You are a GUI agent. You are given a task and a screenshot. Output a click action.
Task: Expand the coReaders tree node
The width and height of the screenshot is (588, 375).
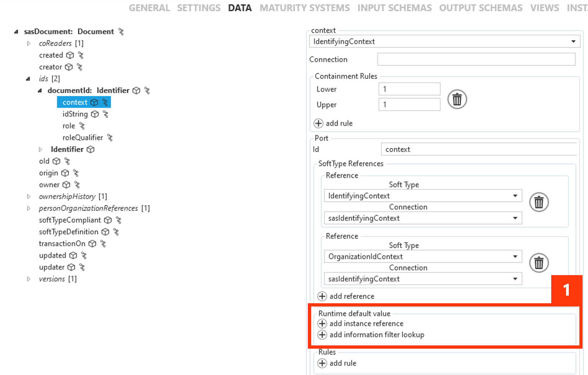coord(29,43)
